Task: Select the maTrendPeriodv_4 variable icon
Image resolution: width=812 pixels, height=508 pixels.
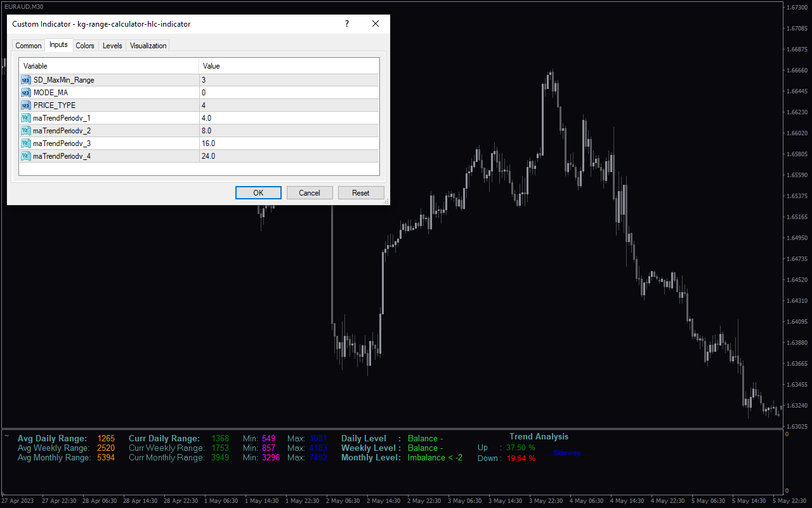Action: coord(26,156)
